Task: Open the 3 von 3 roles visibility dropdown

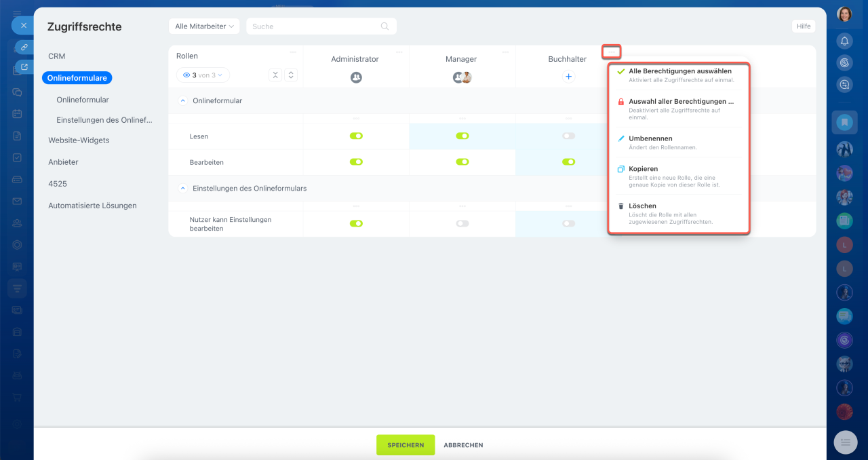Action: 203,75
